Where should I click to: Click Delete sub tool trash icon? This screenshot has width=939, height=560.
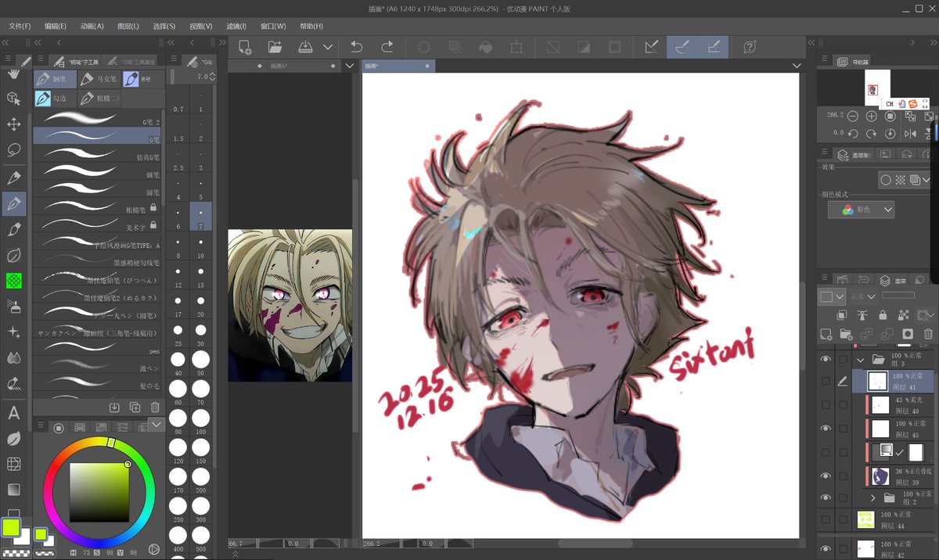tap(155, 407)
